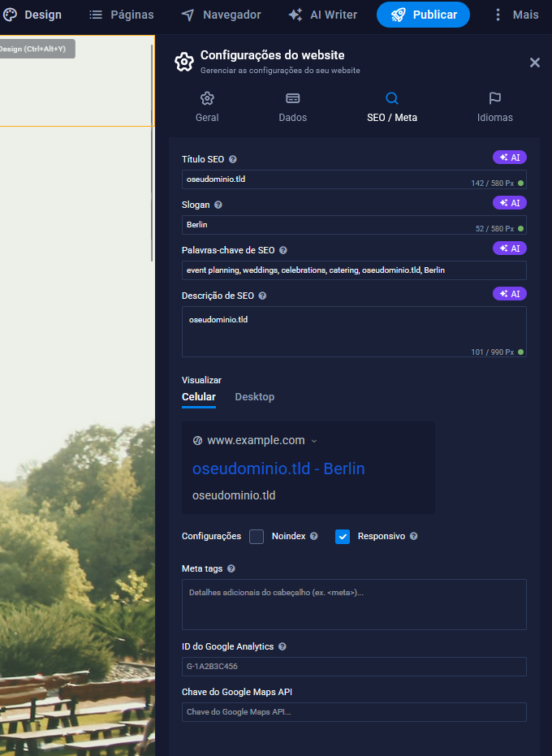Viewport: 552px width, 756px height.
Task: Close the Configurações do website panel
Action: click(x=535, y=63)
